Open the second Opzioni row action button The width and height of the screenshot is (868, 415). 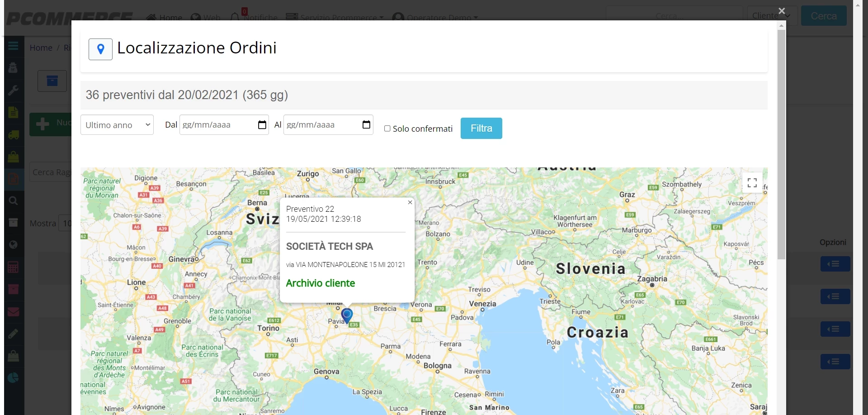point(835,296)
